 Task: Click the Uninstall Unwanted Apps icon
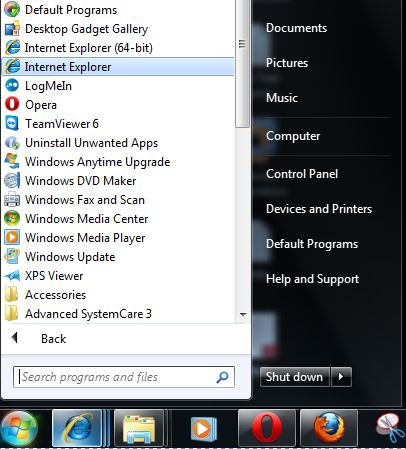tap(12, 143)
